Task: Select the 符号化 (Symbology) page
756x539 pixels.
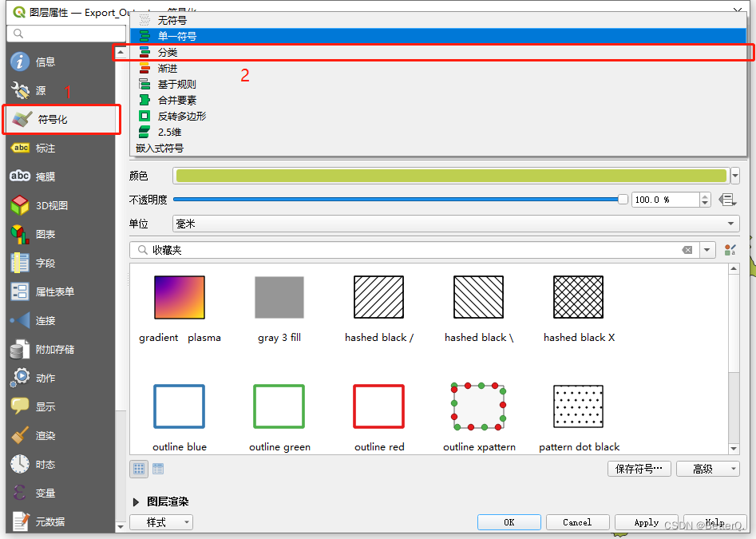Action: 60,119
